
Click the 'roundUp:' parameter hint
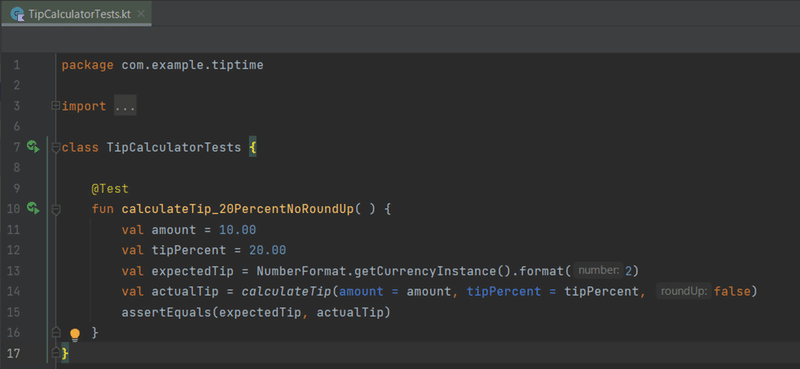pos(684,291)
